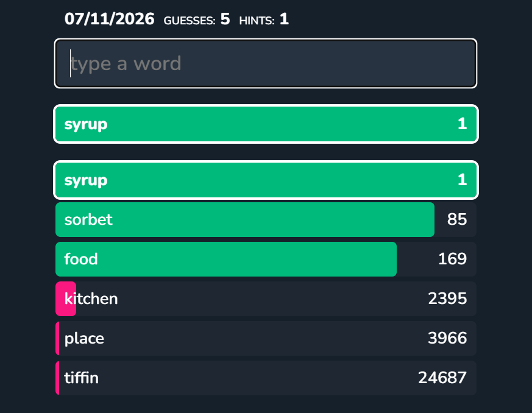The height and width of the screenshot is (413, 532).
Task: Select the food guess row
Action: [266, 259]
